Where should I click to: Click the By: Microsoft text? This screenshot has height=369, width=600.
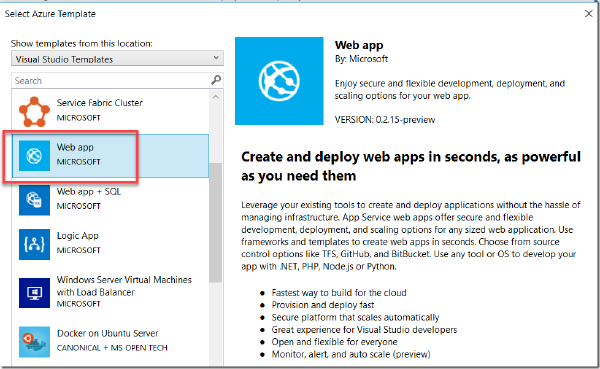[x=361, y=59]
